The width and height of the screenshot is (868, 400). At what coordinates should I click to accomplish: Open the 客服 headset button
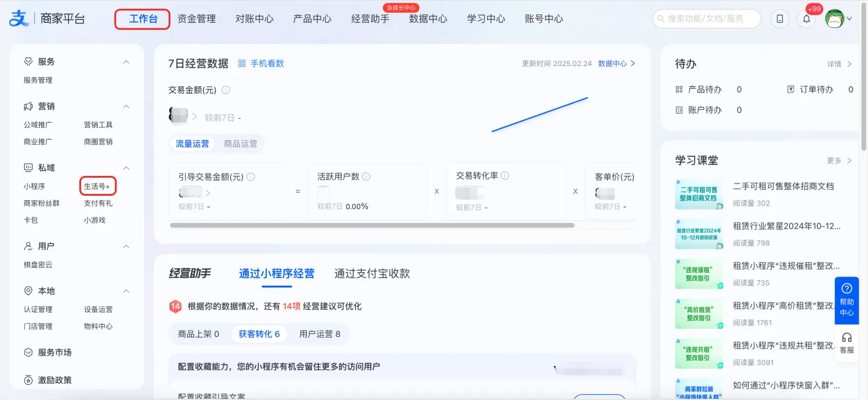click(x=847, y=343)
